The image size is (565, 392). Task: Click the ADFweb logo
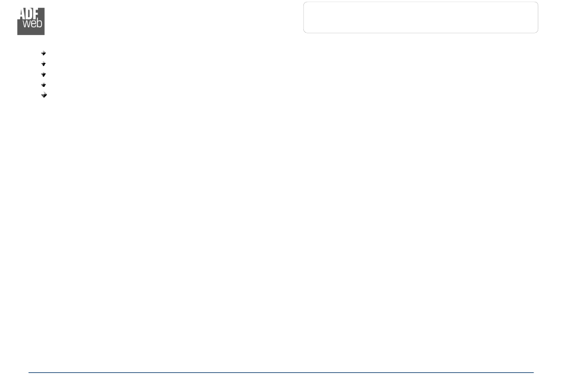coord(31,21)
